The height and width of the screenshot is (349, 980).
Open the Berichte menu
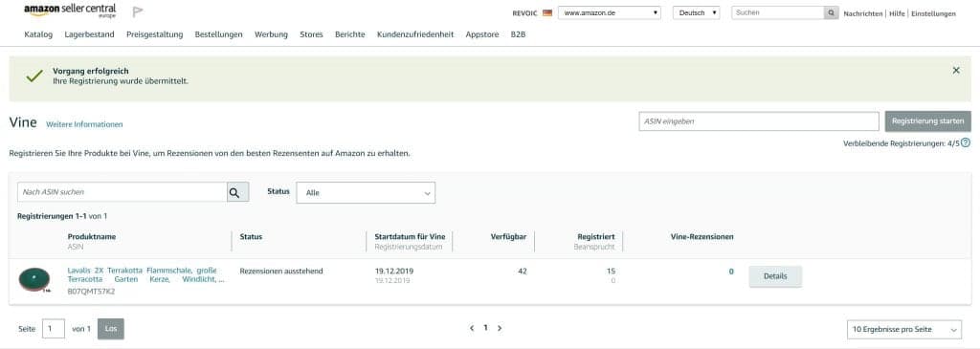tap(350, 35)
